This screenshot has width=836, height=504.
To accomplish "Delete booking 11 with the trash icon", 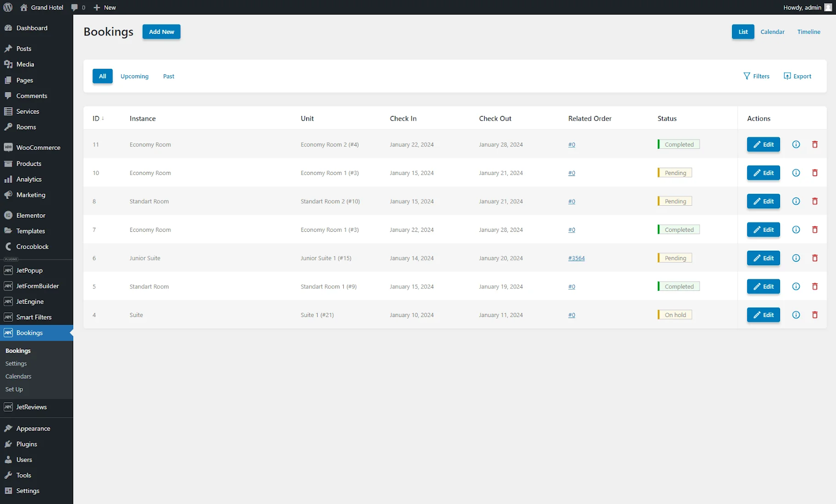I will (815, 145).
